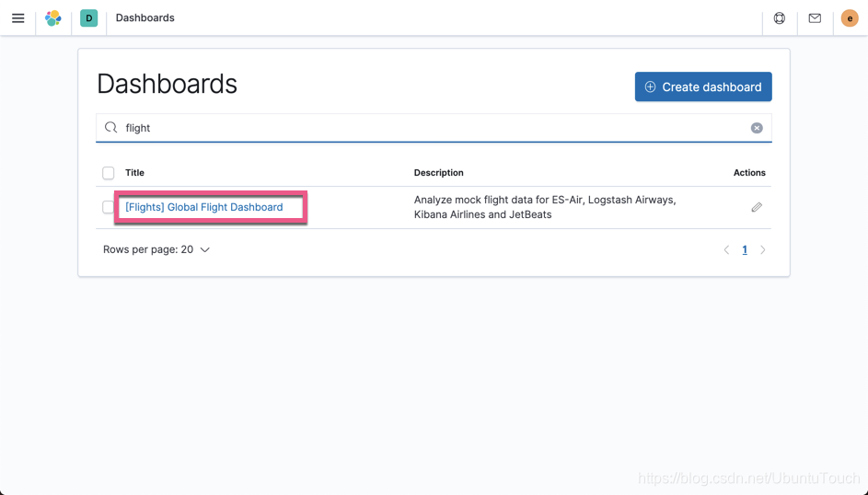Clear the search field text
Image resolution: width=868 pixels, height=495 pixels.
pos(757,128)
